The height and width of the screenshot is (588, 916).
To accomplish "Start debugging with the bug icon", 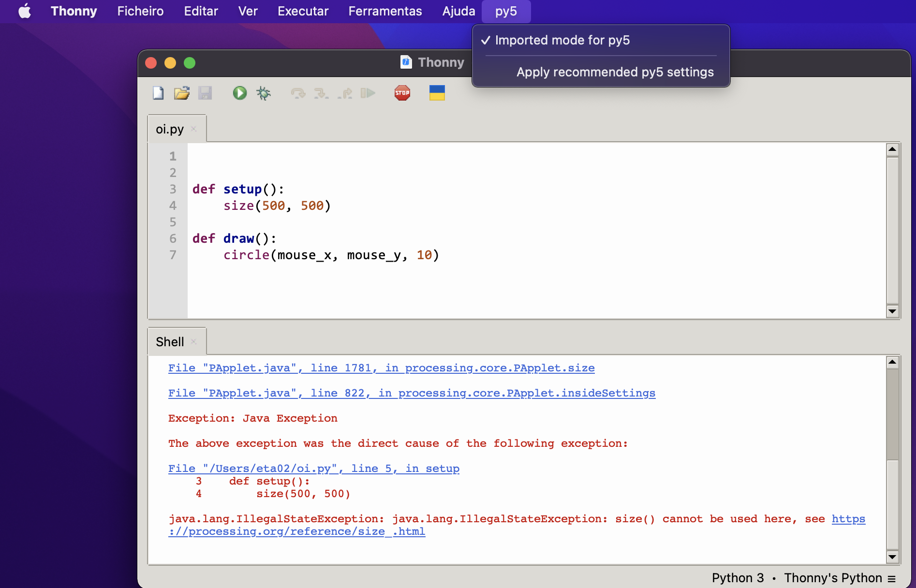I will coord(264,93).
